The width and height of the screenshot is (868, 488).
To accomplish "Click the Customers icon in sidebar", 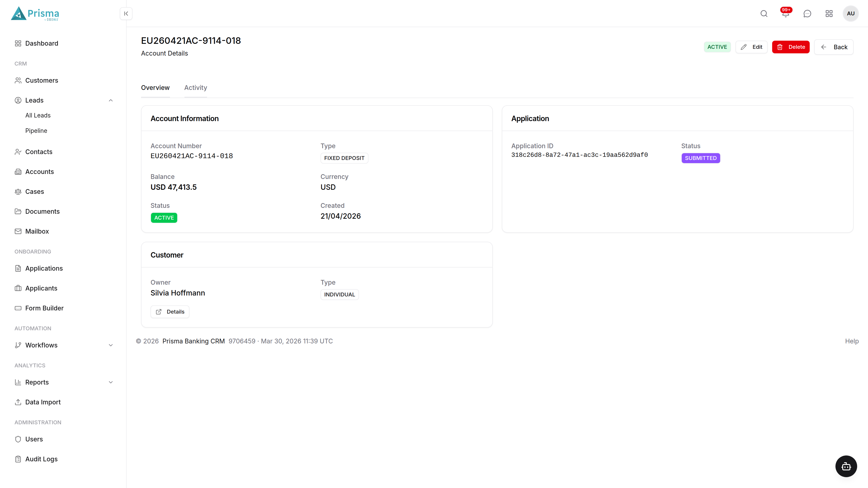I will (18, 80).
